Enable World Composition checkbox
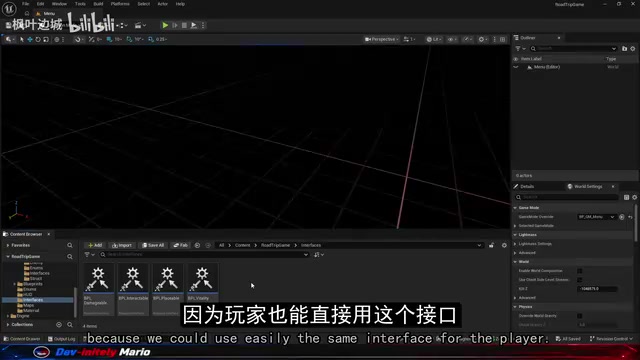This screenshot has height=360, width=640. click(580, 271)
